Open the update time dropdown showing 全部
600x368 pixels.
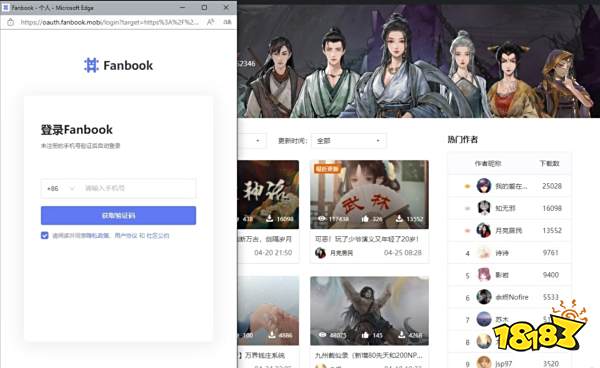[x=349, y=141]
